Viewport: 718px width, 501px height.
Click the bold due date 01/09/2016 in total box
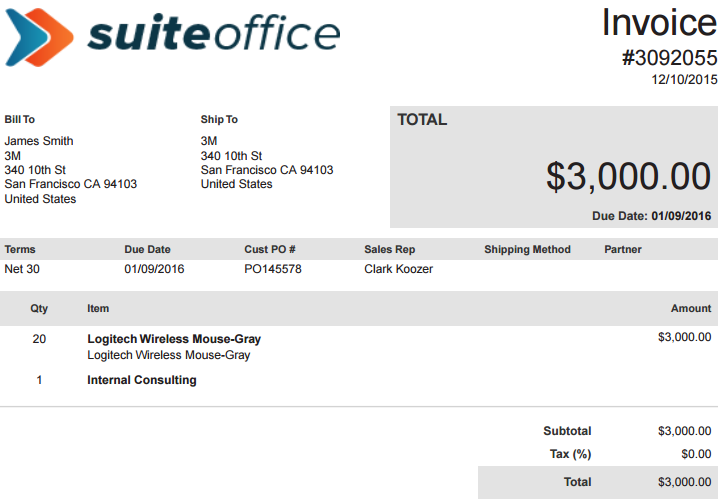(681, 216)
